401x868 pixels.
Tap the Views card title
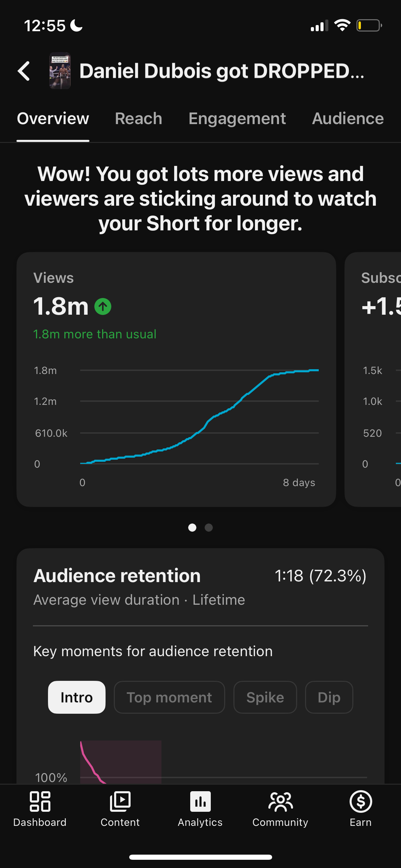click(53, 278)
